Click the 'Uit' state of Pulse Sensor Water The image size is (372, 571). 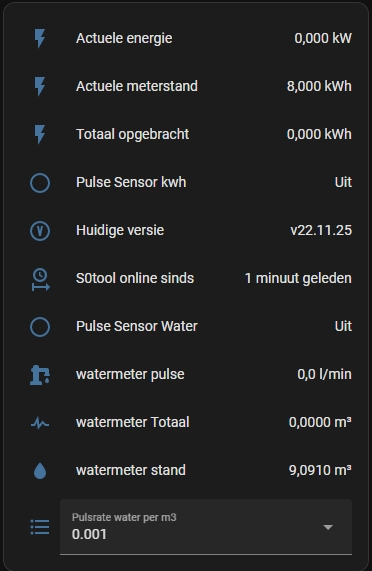[x=343, y=326]
